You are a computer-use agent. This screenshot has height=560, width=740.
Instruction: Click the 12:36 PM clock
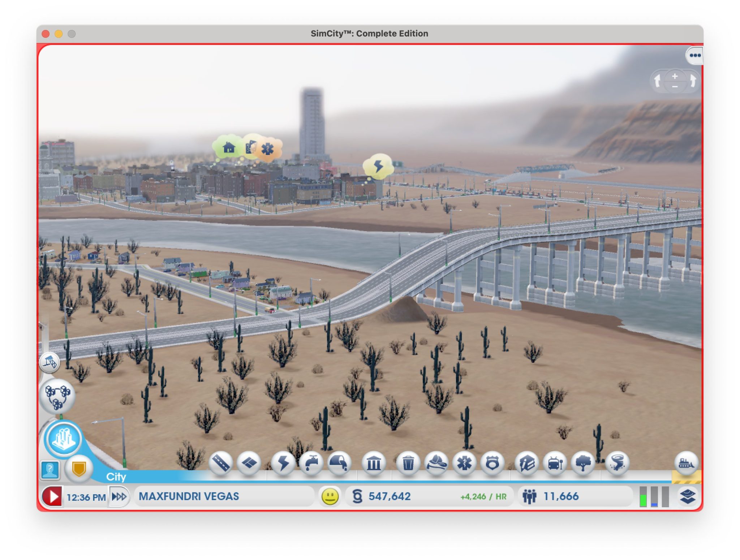pos(86,497)
